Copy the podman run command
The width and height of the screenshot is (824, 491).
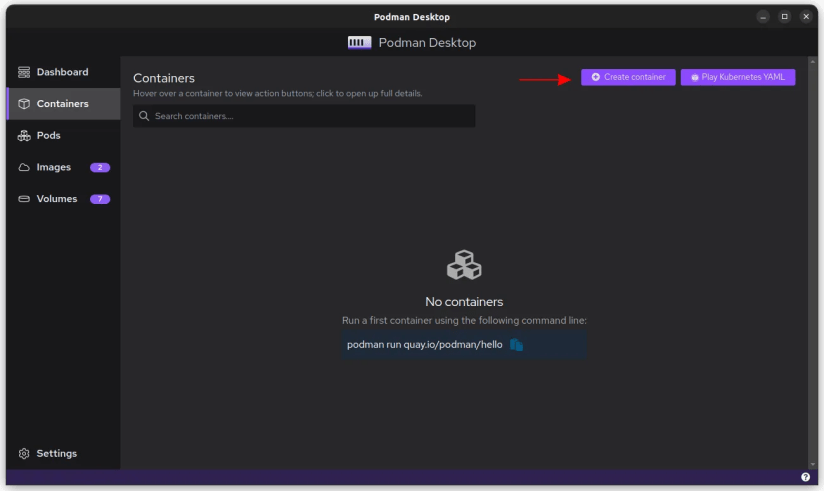(x=517, y=345)
